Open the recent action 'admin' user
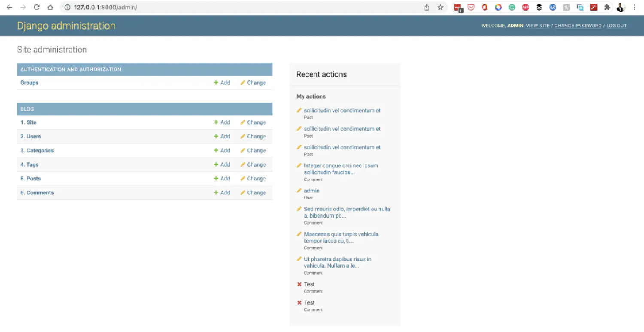 [312, 191]
